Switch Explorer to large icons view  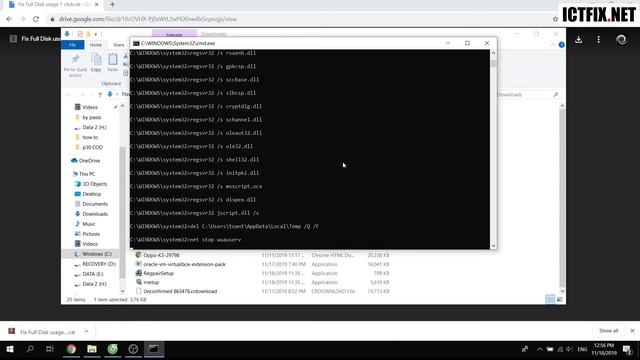(x=560, y=300)
